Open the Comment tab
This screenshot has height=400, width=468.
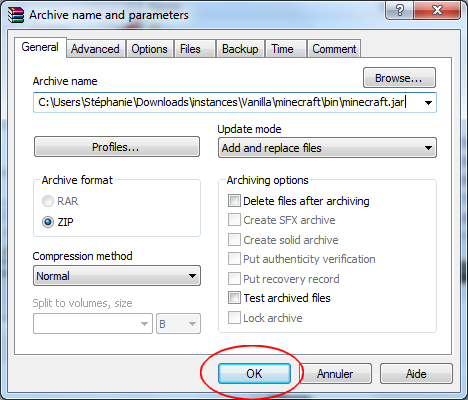[334, 49]
